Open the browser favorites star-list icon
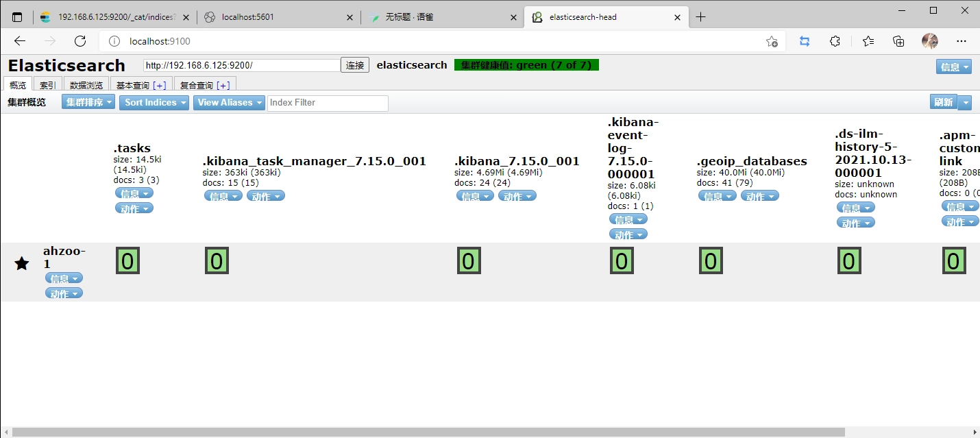The image size is (980, 438). (868, 41)
